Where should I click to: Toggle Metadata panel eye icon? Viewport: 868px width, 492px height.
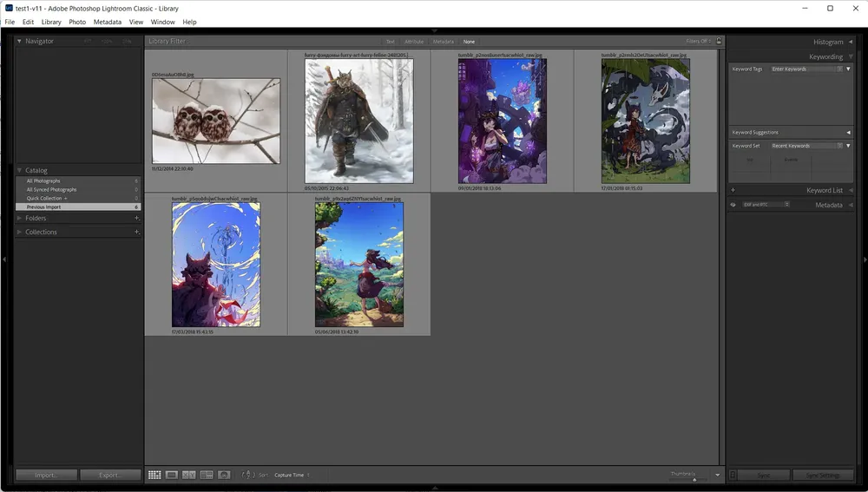point(733,205)
